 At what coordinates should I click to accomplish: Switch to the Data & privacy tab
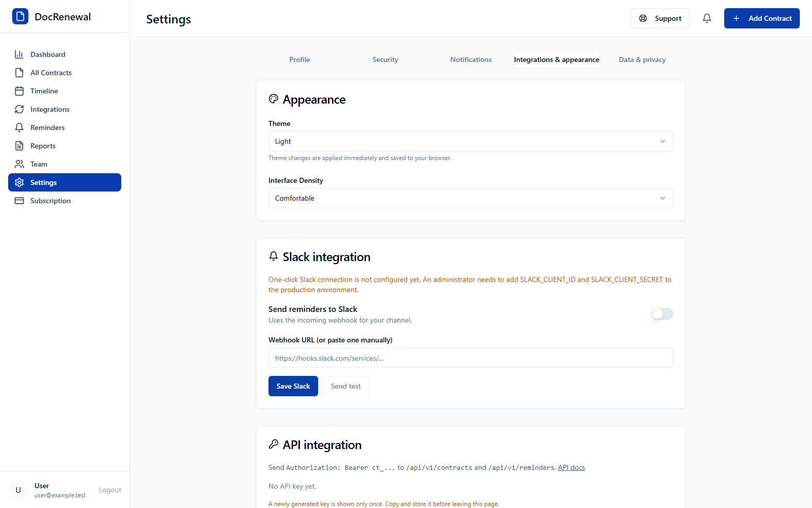pos(642,59)
